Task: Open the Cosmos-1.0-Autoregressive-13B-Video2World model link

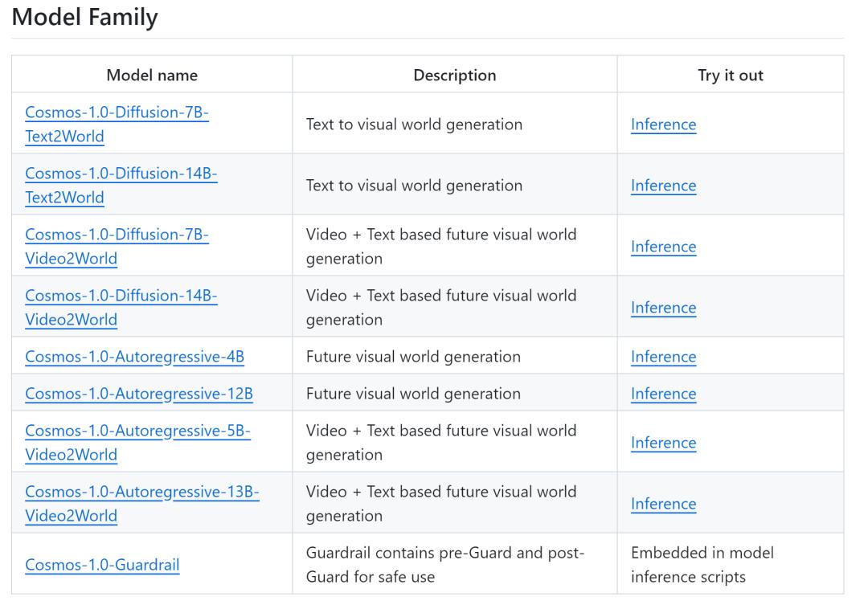Action: click(x=141, y=493)
